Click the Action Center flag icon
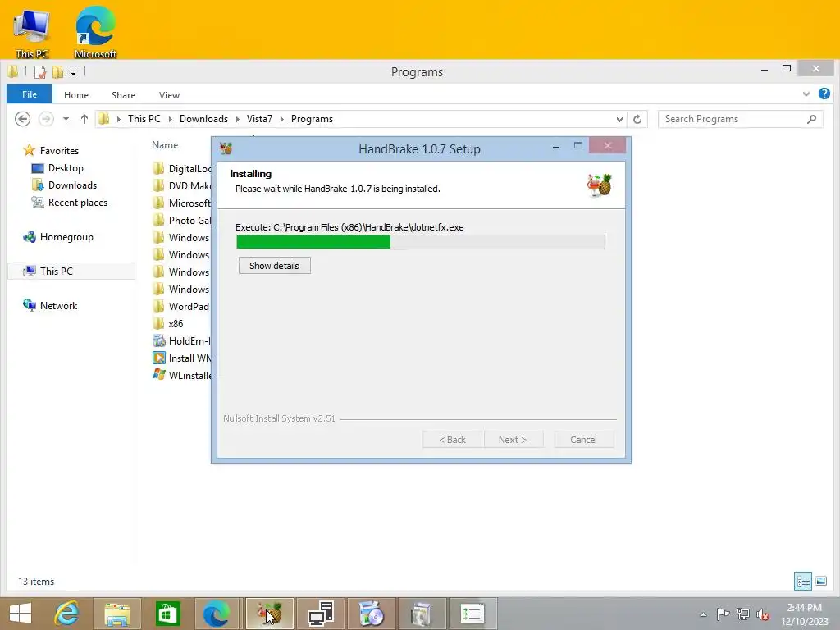Viewport: 840px width, 630px height. (x=723, y=614)
